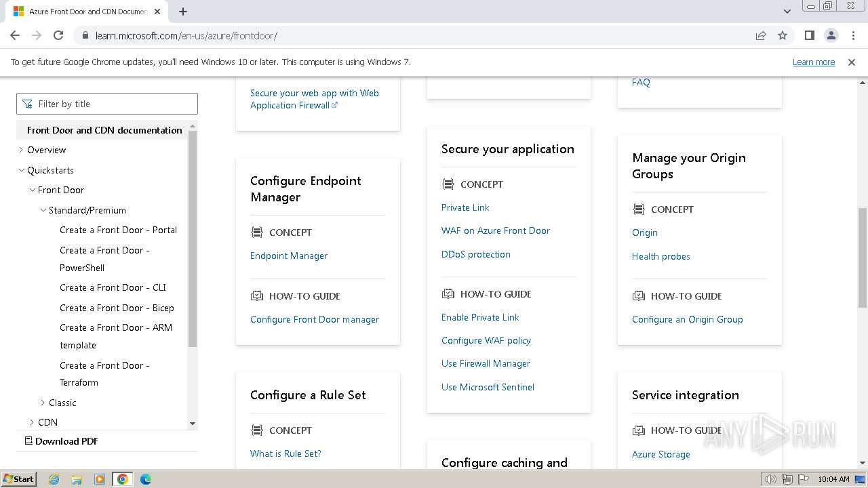Open the Azure Storage link
The image size is (868, 488).
(x=661, y=454)
